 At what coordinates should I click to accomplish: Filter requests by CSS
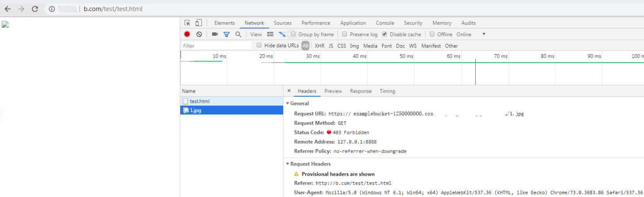click(341, 46)
